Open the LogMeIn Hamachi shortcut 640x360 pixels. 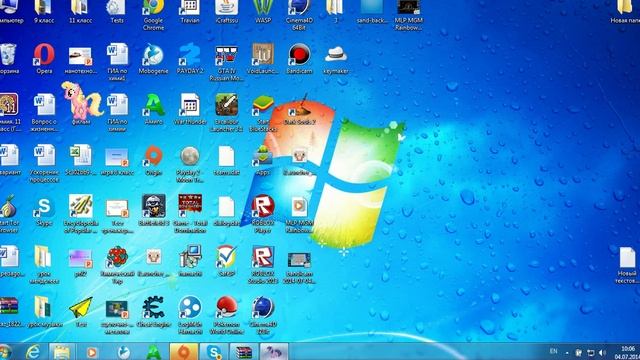coord(190,315)
